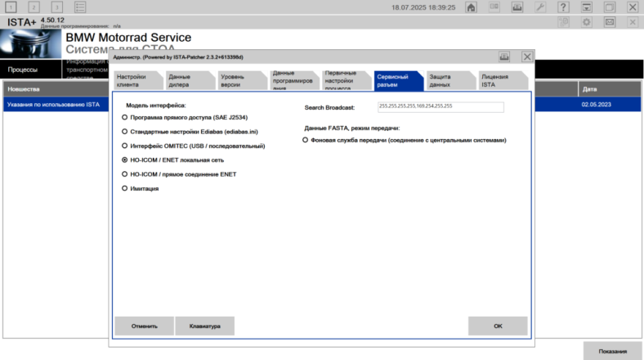The image size is (644, 360).
Task: Open the Процессы menu in main window
Action: pos(31,70)
